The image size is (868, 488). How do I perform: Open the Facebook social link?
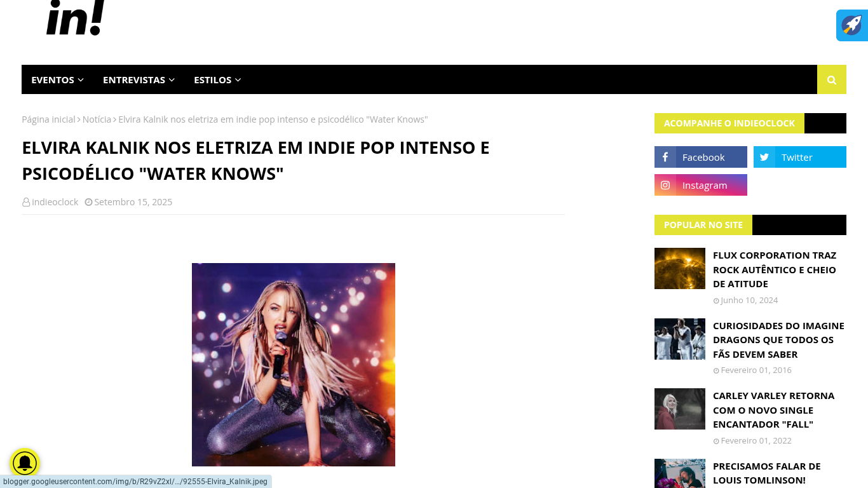tap(701, 157)
